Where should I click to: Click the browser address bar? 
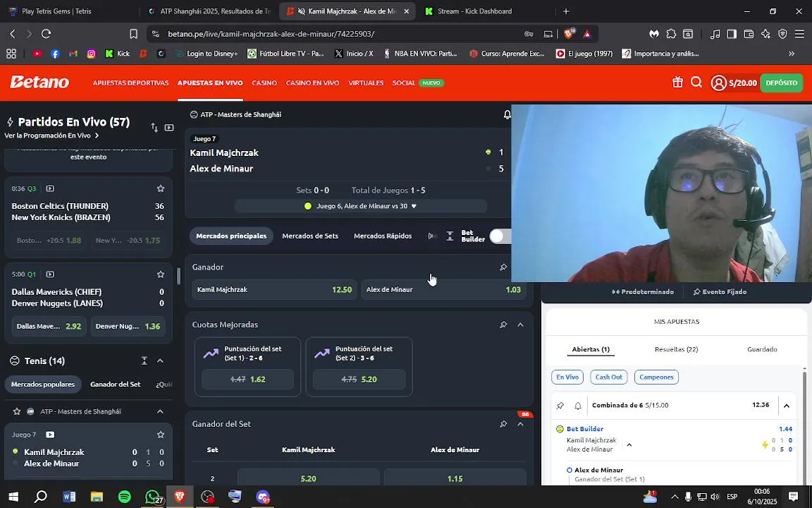(x=342, y=34)
